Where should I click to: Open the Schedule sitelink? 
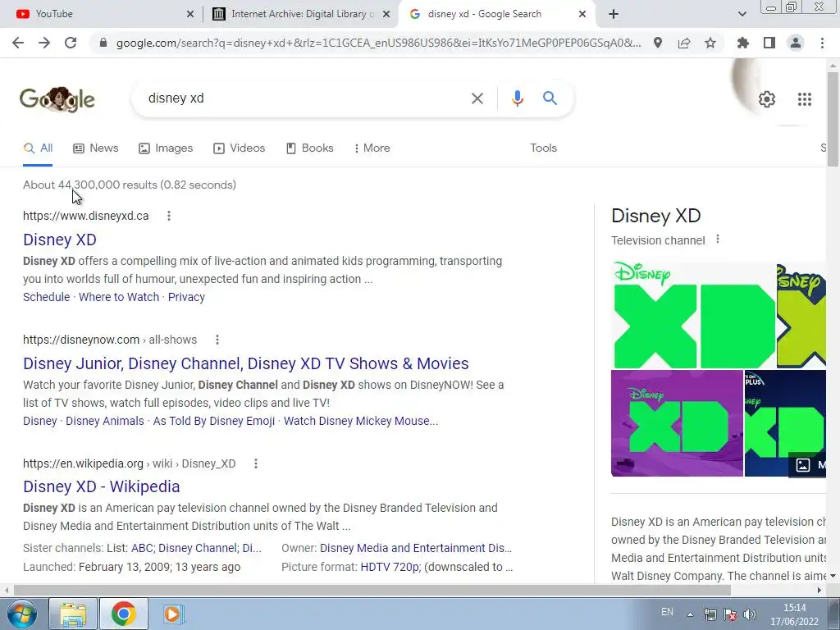[46, 297]
